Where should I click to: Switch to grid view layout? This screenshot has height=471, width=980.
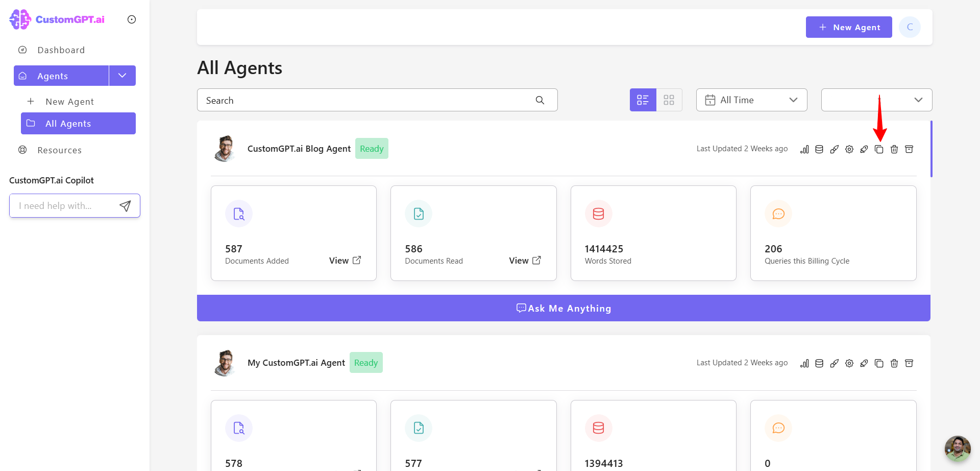[669, 100]
